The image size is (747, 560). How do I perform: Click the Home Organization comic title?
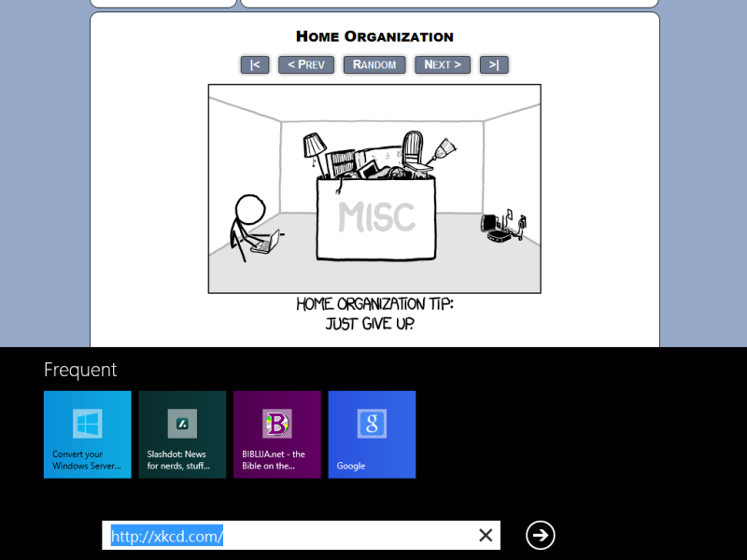374,36
